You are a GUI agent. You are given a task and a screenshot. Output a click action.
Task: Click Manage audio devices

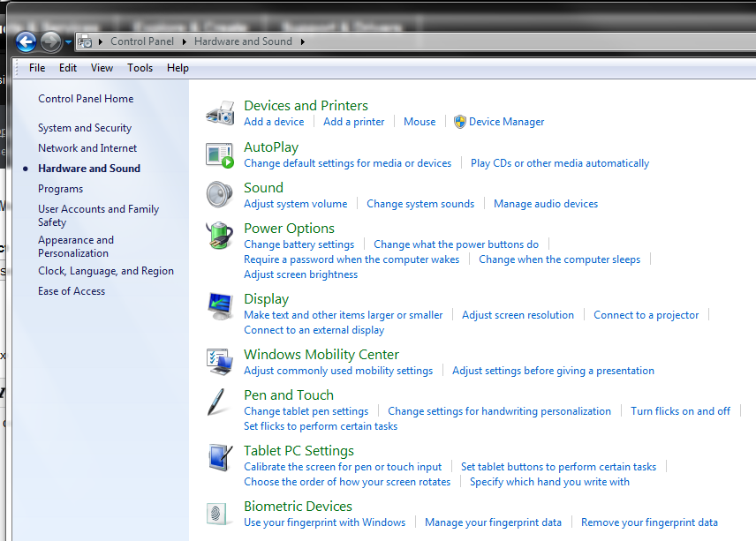(546, 204)
